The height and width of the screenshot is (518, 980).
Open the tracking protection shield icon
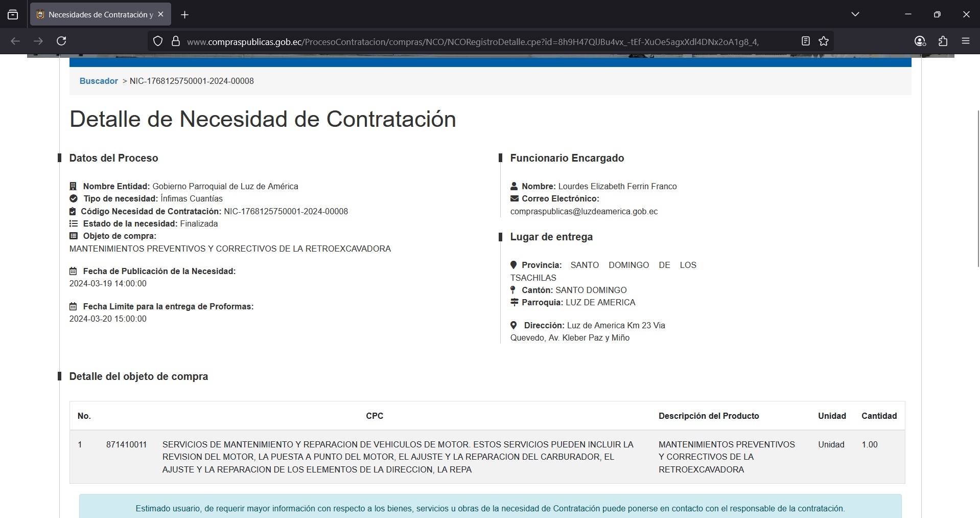158,41
